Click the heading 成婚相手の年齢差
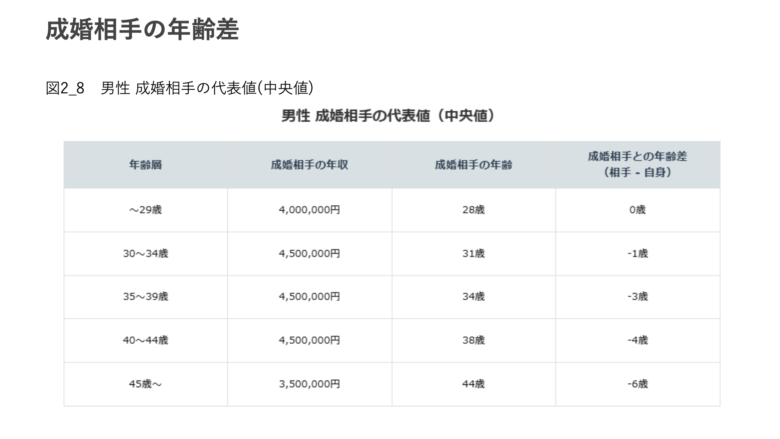Screen dimensions: 780x439 coord(142,29)
